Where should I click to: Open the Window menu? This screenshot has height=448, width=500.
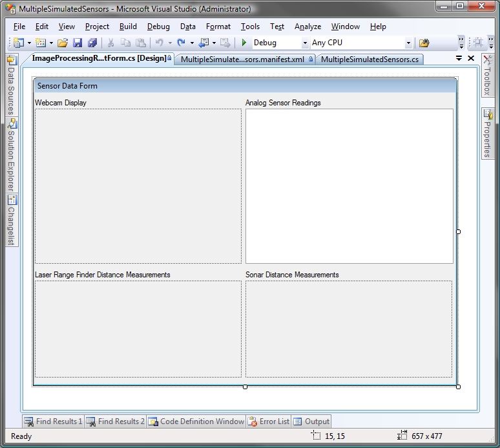coord(346,27)
